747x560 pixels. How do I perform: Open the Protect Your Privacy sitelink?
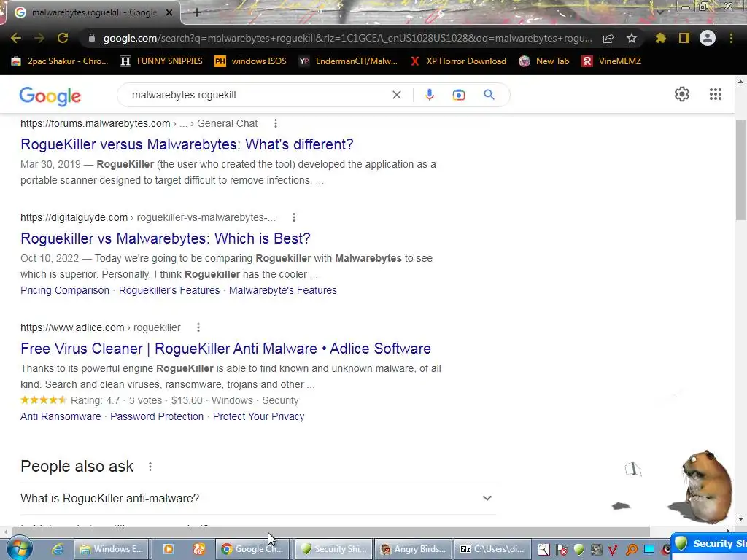(x=259, y=416)
